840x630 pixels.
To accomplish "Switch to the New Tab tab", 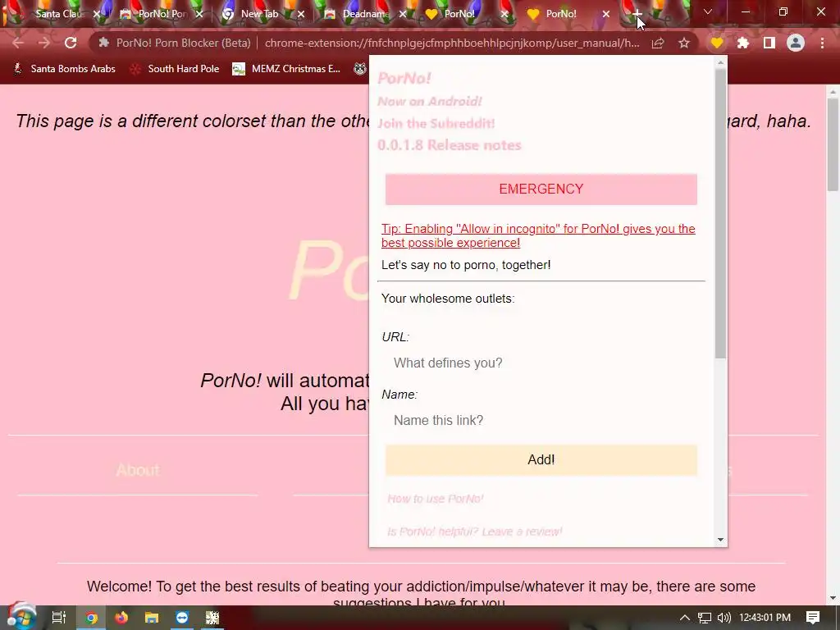I will pos(259,14).
